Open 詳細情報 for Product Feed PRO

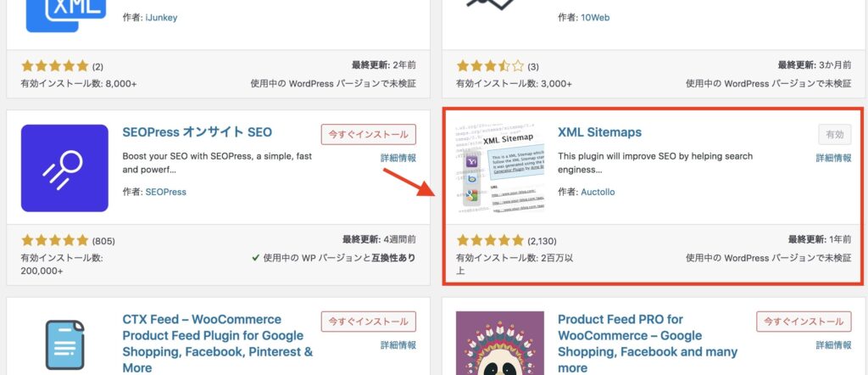pos(834,345)
